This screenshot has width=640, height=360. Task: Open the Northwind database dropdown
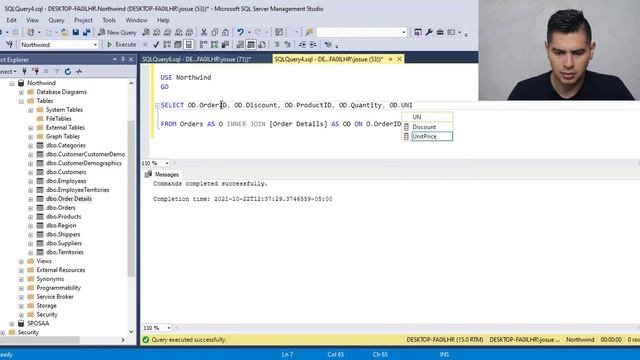(x=95, y=44)
